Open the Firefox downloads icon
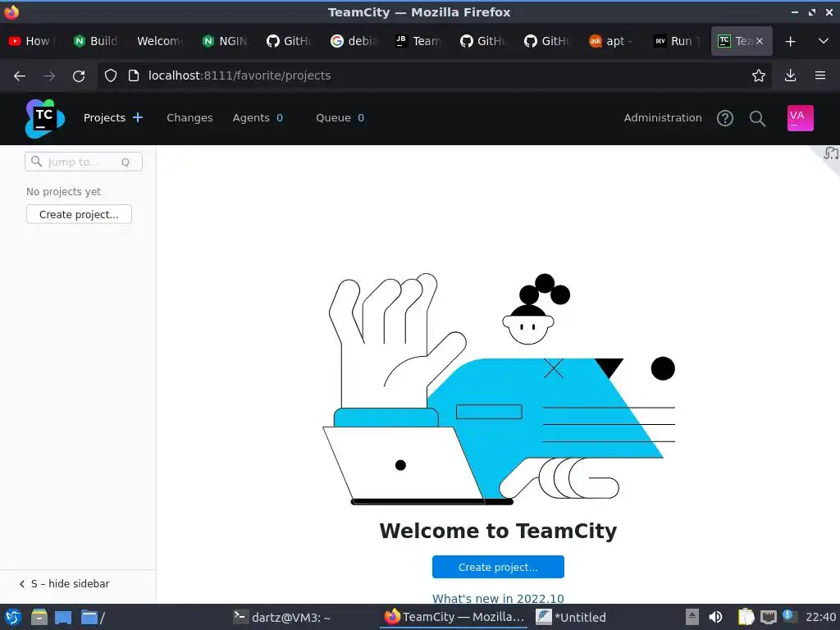 pos(790,75)
